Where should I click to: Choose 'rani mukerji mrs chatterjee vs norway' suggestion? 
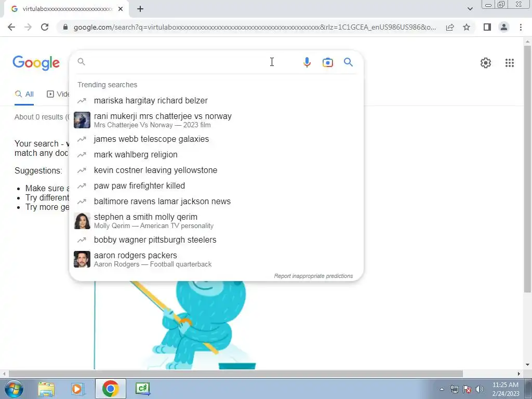(x=216, y=120)
